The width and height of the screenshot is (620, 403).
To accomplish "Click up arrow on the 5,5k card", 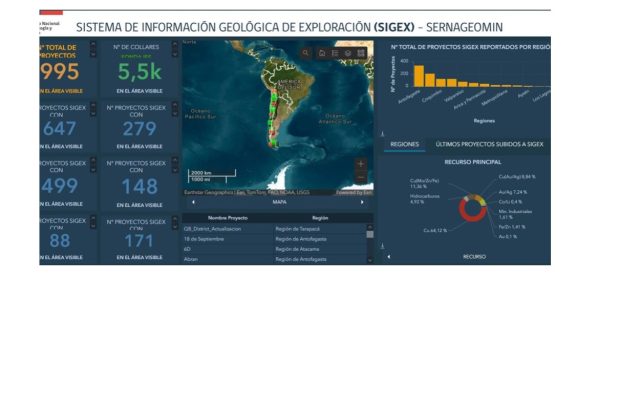I will point(175,44).
